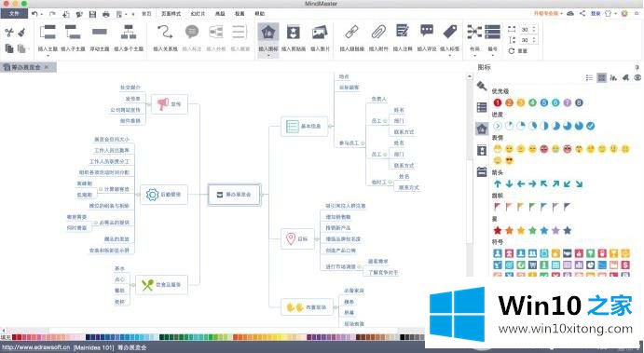Switch to the Advanced ribbon tab
This screenshot has height=353, width=644.
tap(220, 14)
